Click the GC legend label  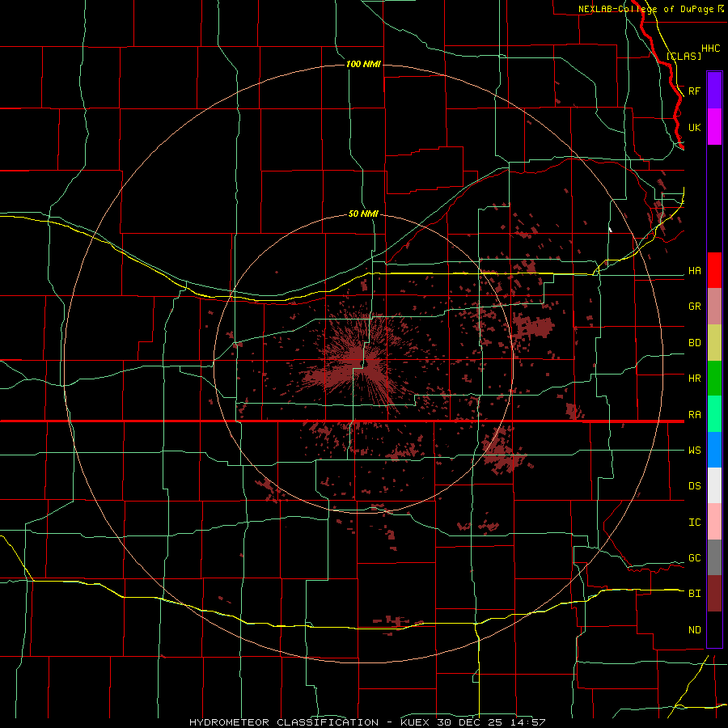694,558
